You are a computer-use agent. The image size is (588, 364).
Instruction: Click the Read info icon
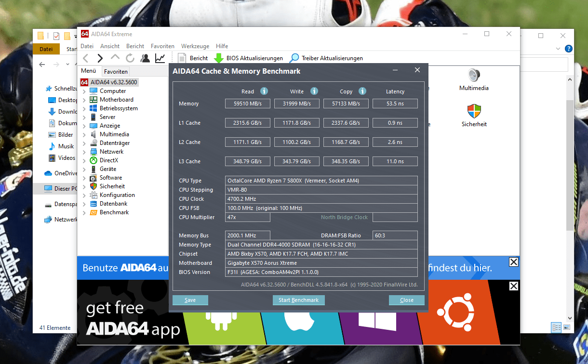pos(264,91)
